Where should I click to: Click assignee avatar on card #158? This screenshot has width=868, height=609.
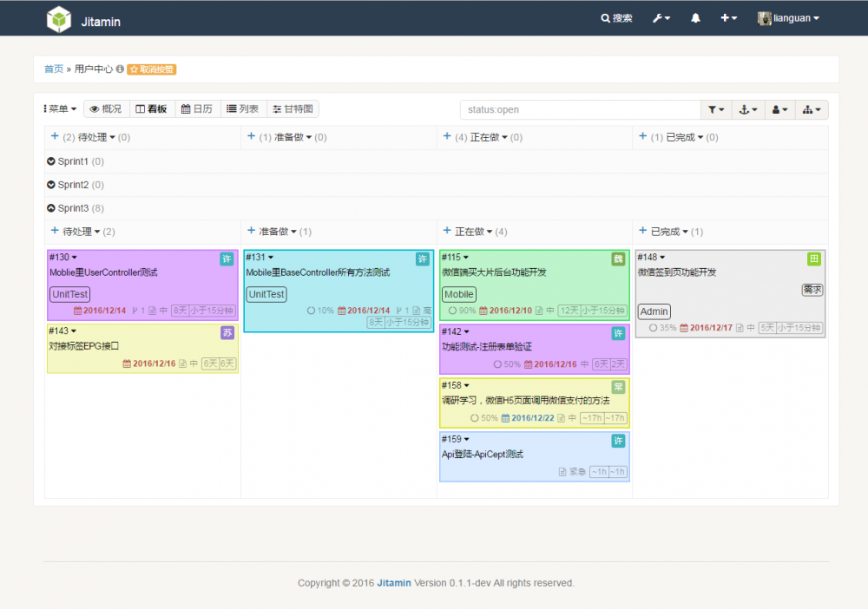coord(618,387)
